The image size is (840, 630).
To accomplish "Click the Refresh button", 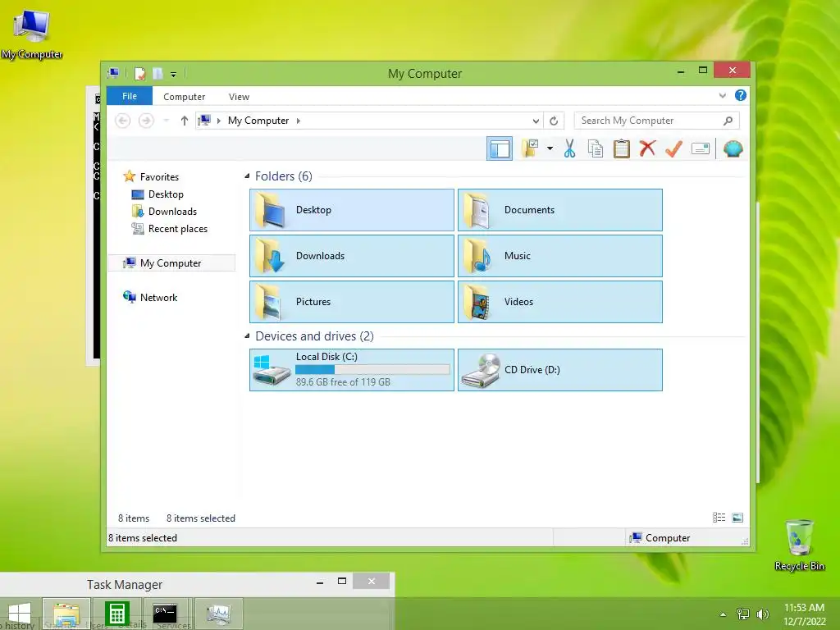I will click(554, 121).
